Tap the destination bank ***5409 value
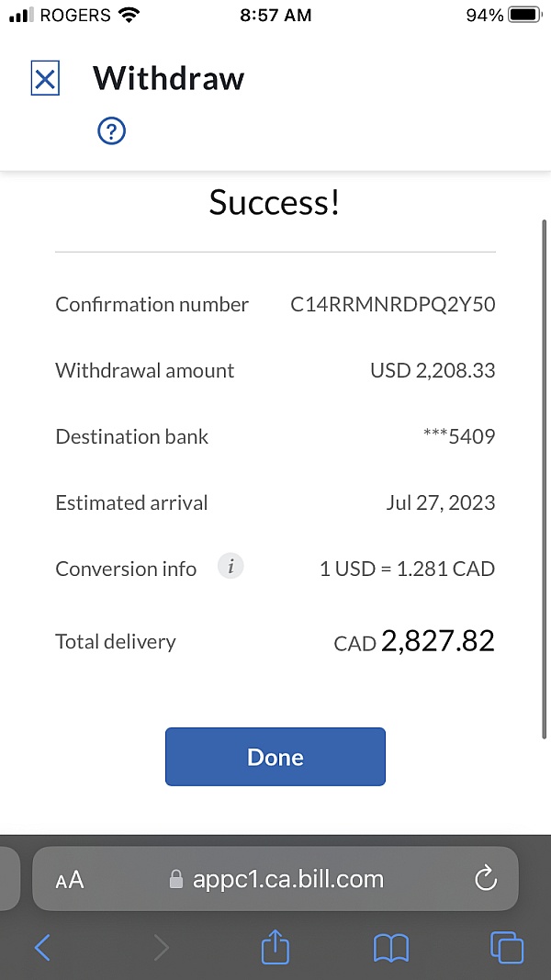The width and height of the screenshot is (551, 980). click(x=459, y=437)
